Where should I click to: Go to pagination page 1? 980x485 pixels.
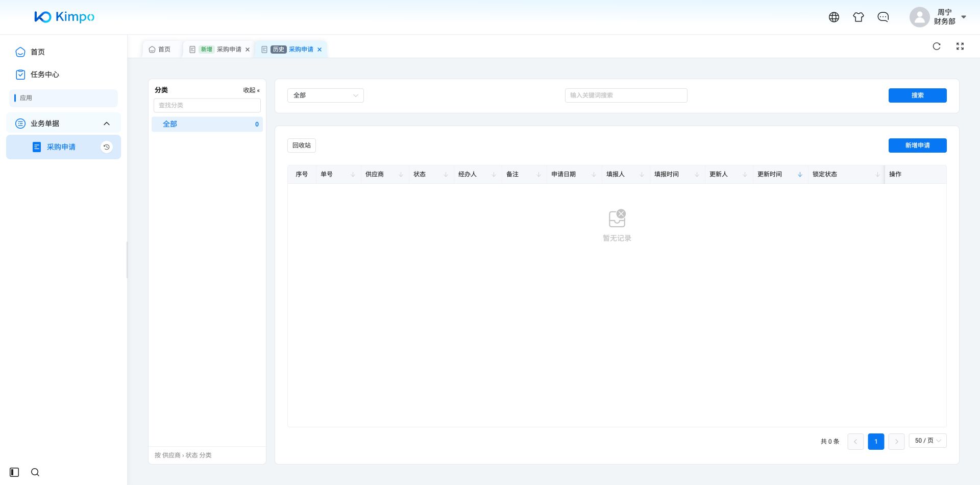(876, 442)
